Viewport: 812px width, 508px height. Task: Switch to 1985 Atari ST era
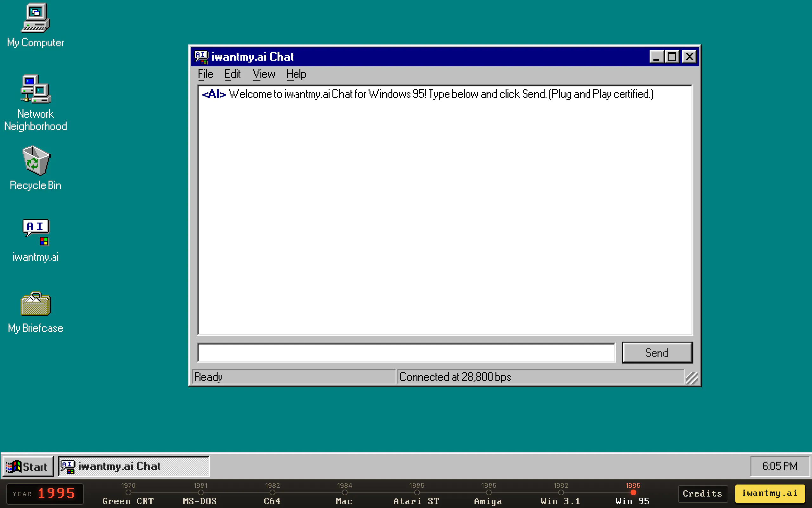tap(417, 493)
